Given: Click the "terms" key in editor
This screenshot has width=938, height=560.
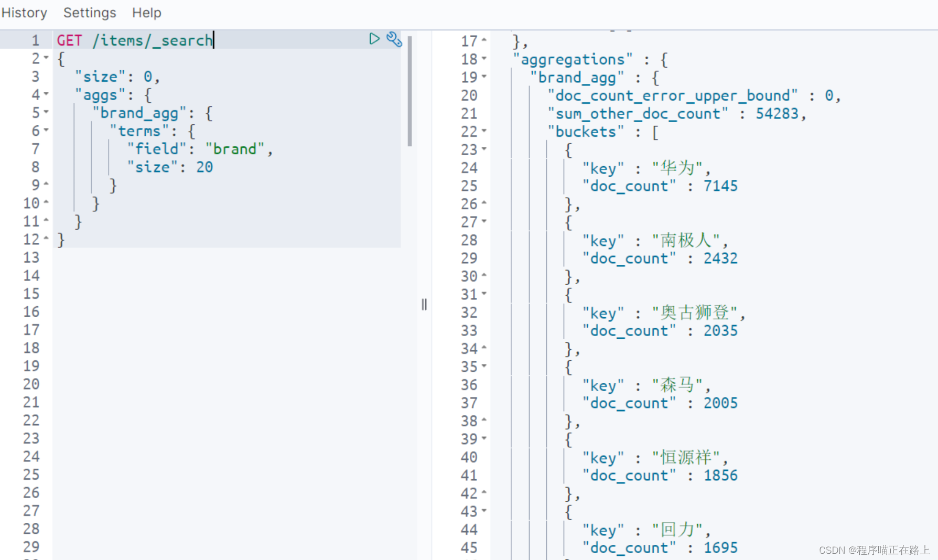Looking at the screenshot, I should click(x=139, y=131).
